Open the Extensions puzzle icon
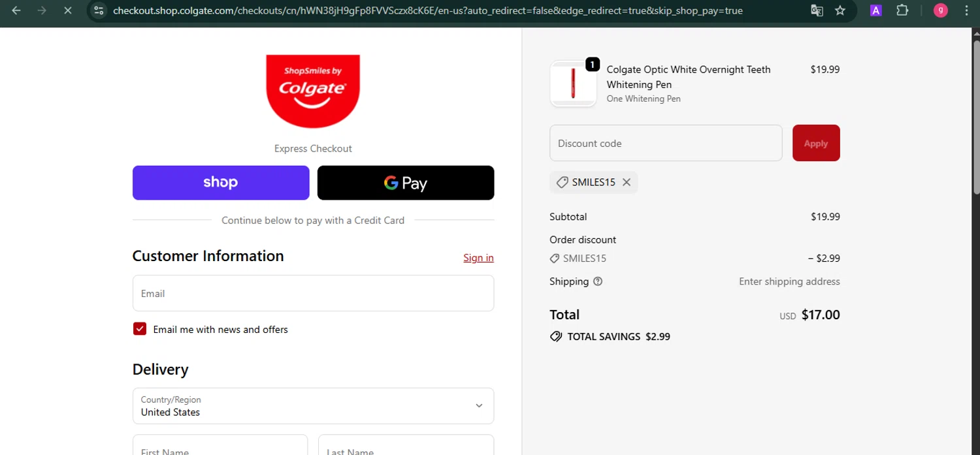The width and height of the screenshot is (980, 455). point(902,10)
